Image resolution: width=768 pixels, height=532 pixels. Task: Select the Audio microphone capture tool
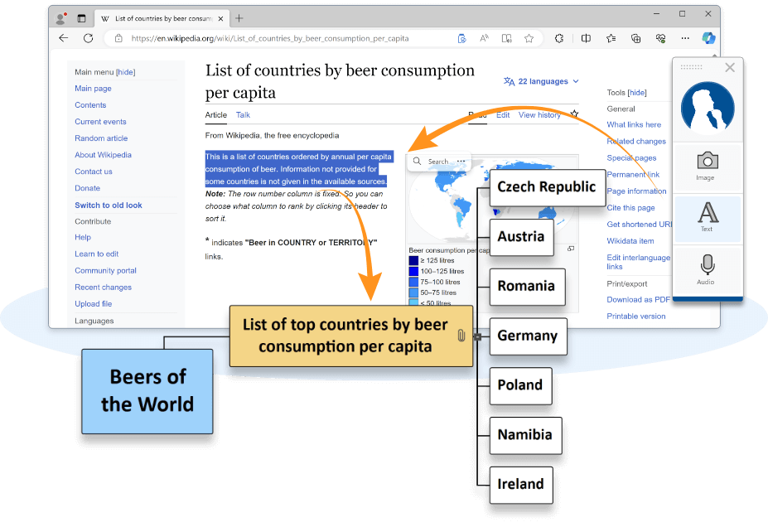tap(708, 269)
